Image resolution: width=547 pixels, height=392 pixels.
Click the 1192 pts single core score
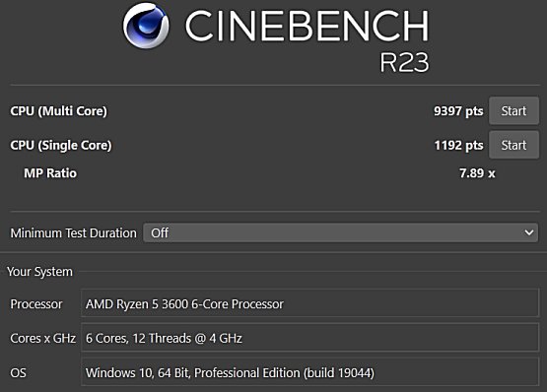pyautogui.click(x=458, y=145)
